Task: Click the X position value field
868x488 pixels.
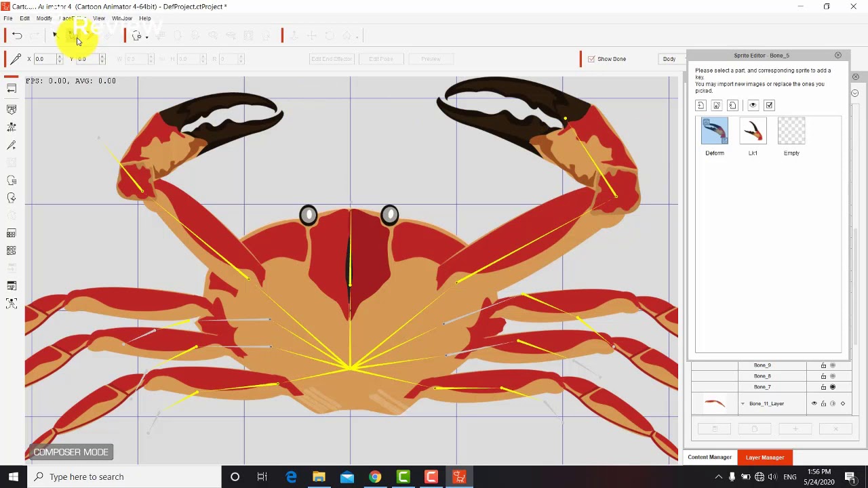Action: pos(45,59)
